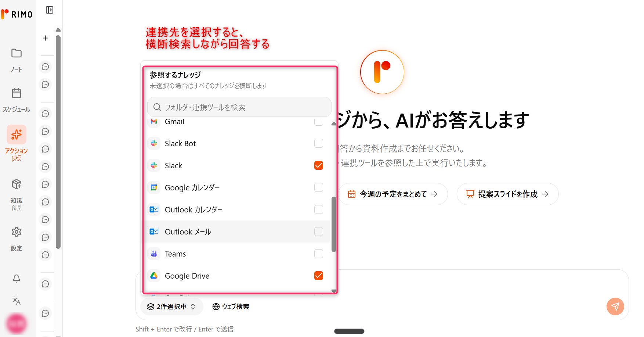Screen dimensions: 644x337
Task: Uncheck the Slack checkbox
Action: click(319, 165)
